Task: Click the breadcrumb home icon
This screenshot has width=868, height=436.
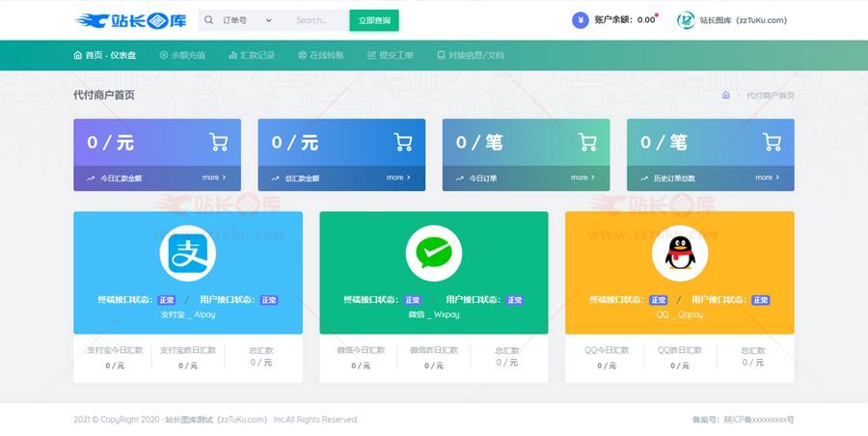Action: pyautogui.click(x=725, y=95)
